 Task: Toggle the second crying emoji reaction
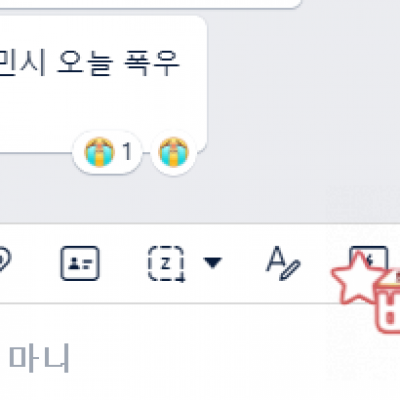coord(174,152)
